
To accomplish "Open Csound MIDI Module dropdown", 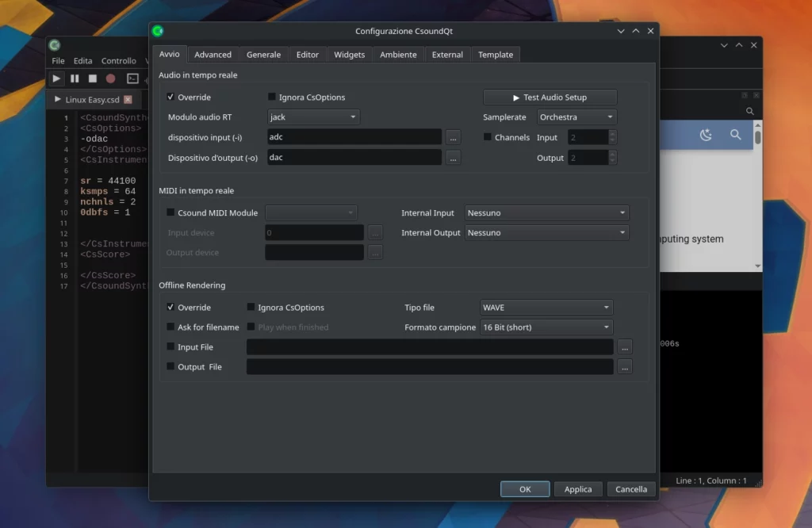I will (311, 212).
